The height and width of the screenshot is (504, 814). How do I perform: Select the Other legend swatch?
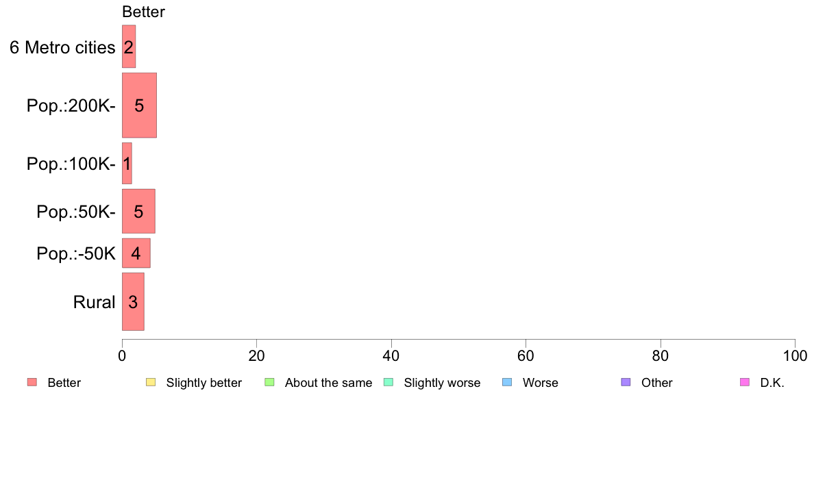pos(626,383)
